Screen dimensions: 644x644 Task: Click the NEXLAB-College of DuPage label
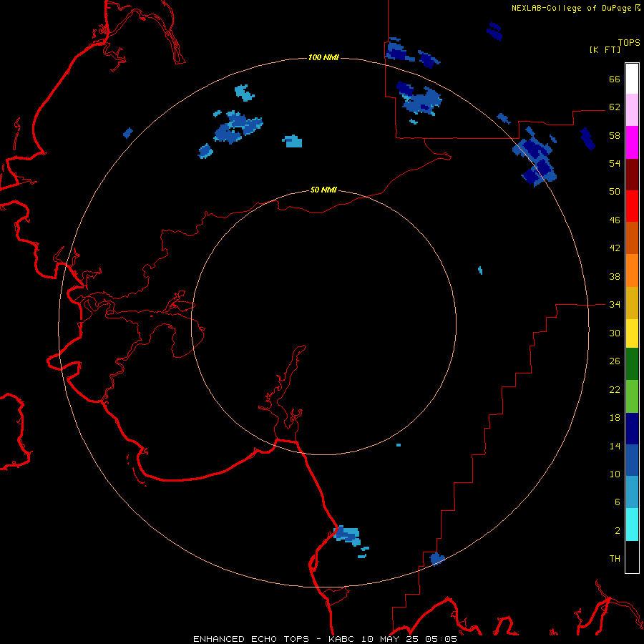(x=572, y=8)
